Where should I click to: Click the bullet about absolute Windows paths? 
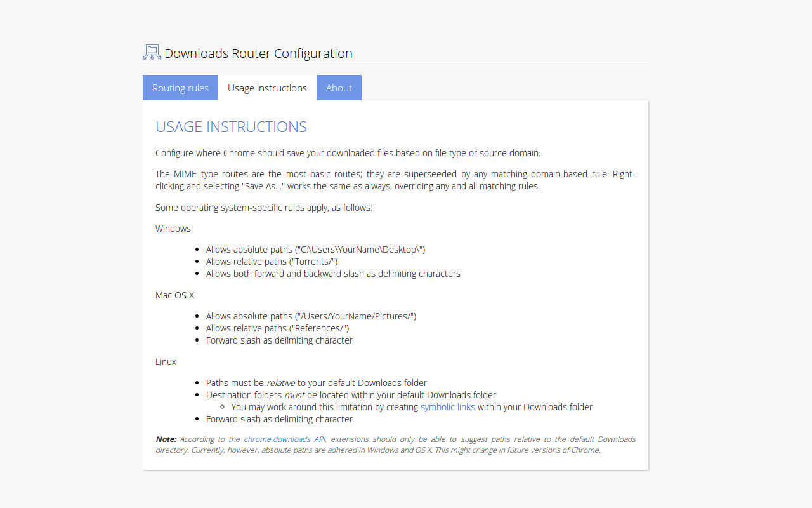(x=315, y=249)
